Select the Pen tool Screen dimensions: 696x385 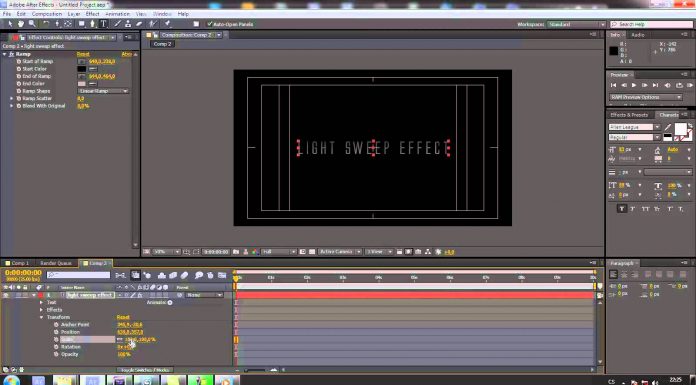pyautogui.click(x=93, y=24)
